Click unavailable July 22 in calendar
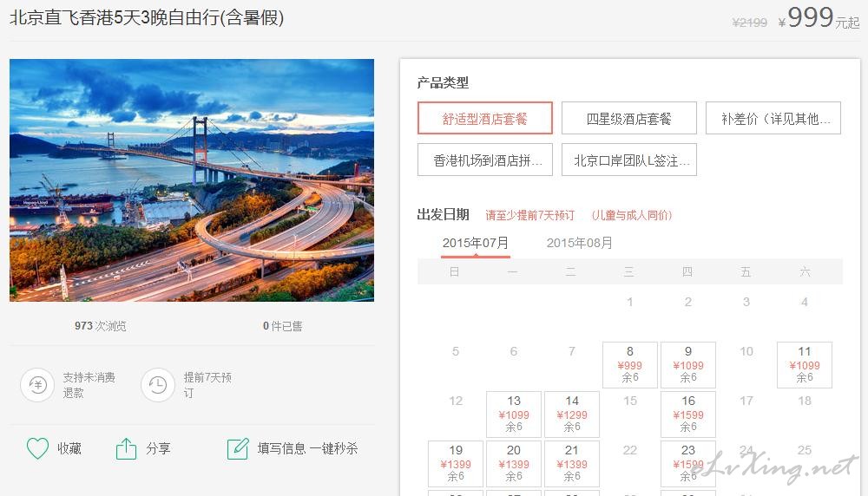The image size is (868, 496). point(630,450)
